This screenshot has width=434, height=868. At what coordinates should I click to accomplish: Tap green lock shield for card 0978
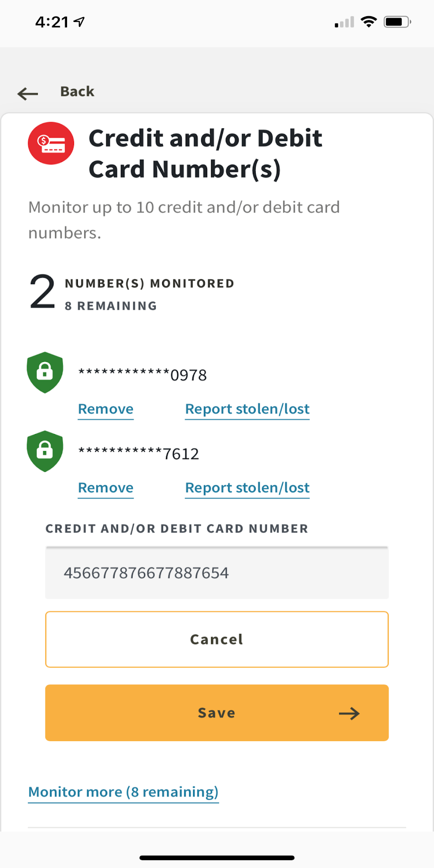pos(45,372)
